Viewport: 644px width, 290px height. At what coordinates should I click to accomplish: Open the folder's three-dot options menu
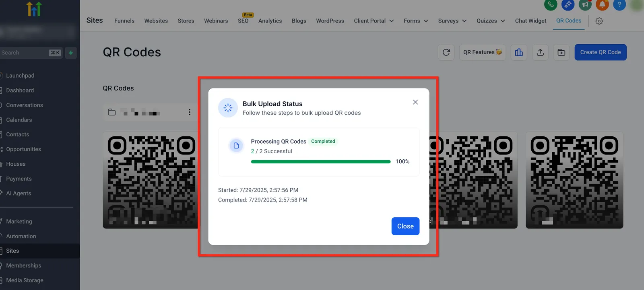tap(190, 112)
